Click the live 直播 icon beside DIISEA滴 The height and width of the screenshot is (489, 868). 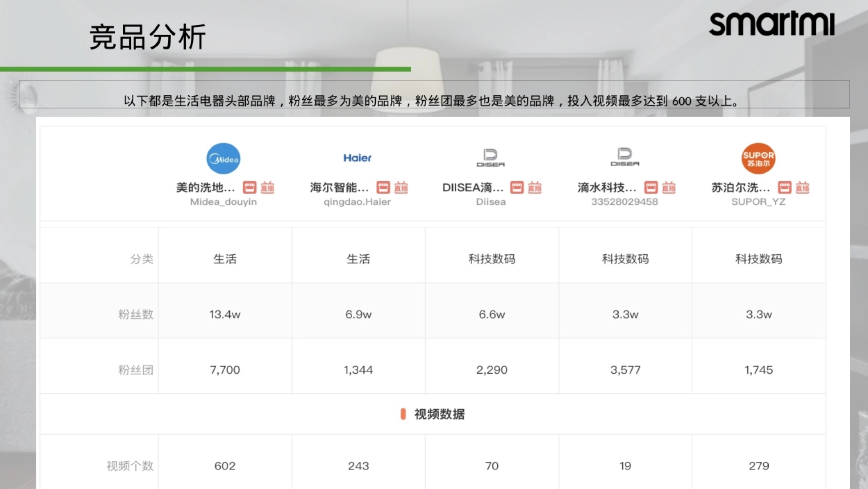tap(535, 187)
